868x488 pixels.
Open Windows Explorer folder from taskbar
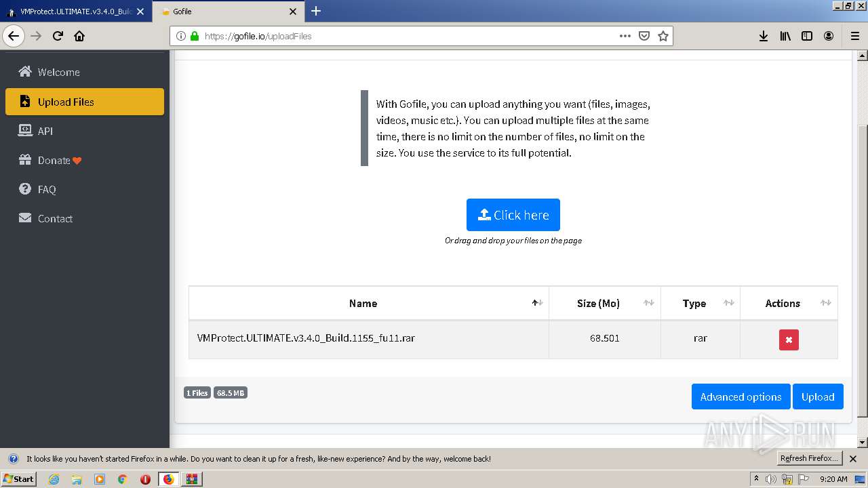point(77,479)
